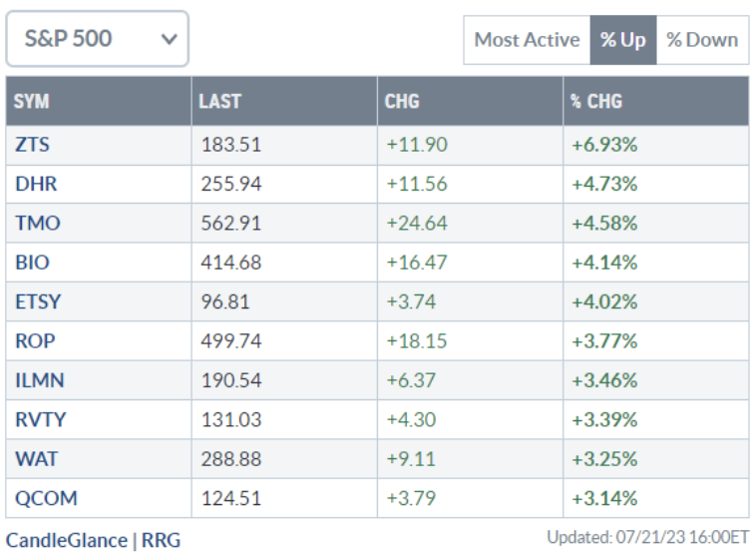Open the WAT symbol link
This screenshot has height=559, width=756.
36,459
